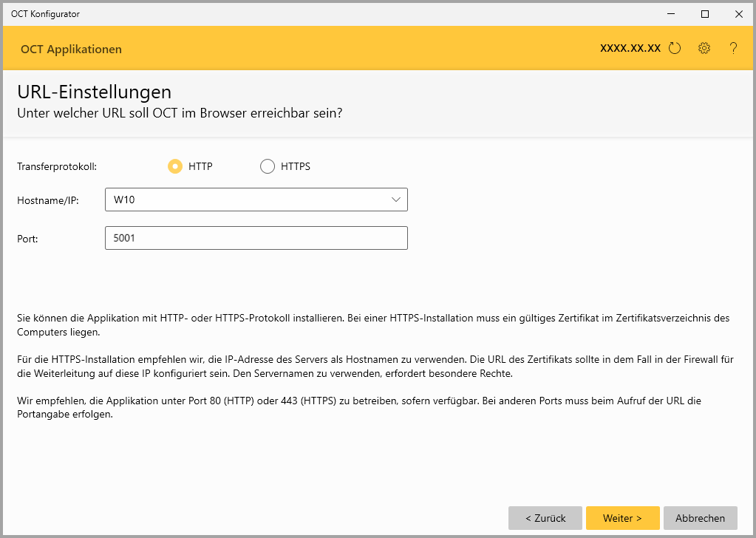Maximize the OCT Konfigurator window
The image size is (756, 538).
coord(705,13)
